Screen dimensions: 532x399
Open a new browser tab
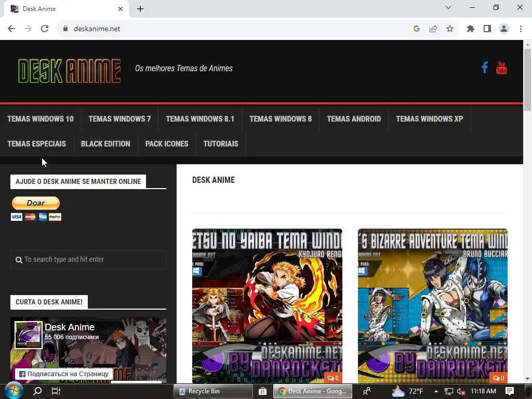[x=140, y=9]
